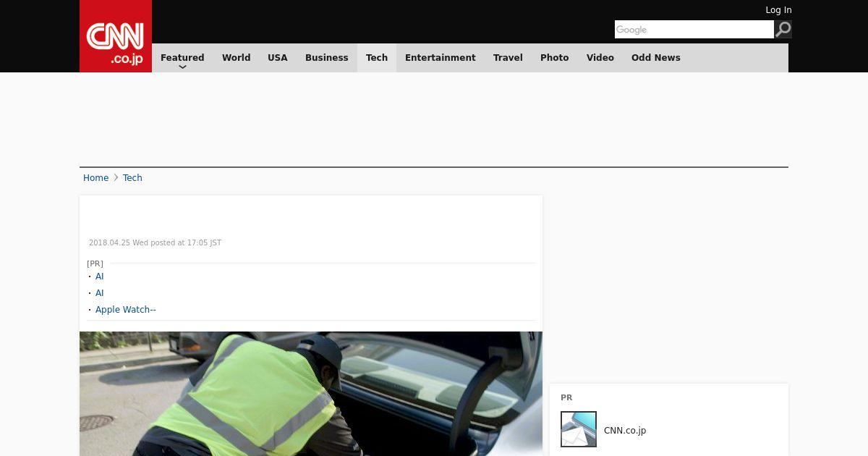Viewport: 868px width, 456px height.
Task: Focus the Google search field
Action: 694,30
